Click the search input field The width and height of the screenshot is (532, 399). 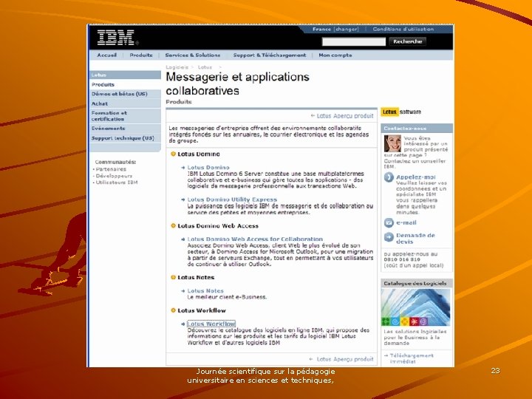point(353,41)
